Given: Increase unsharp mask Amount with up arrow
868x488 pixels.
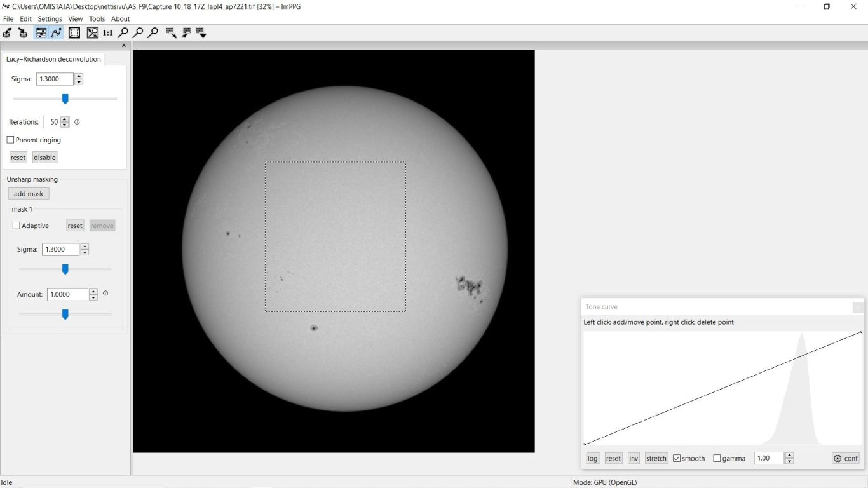Looking at the screenshot, I should click(x=93, y=292).
